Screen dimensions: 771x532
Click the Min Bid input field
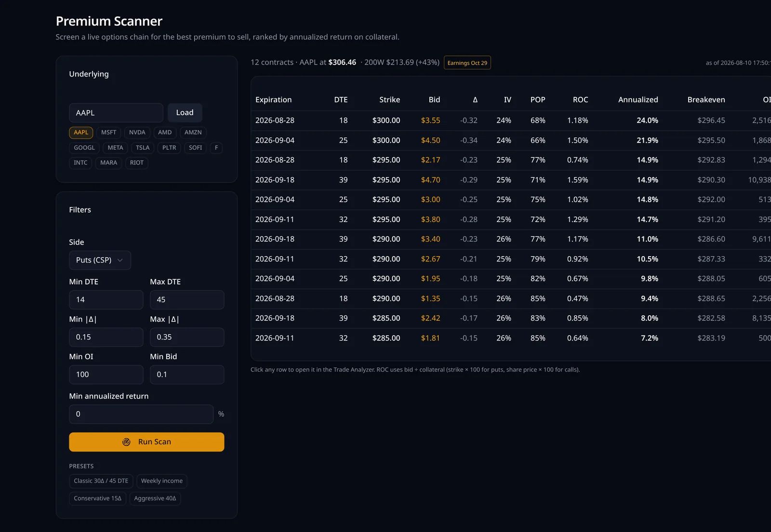(187, 375)
